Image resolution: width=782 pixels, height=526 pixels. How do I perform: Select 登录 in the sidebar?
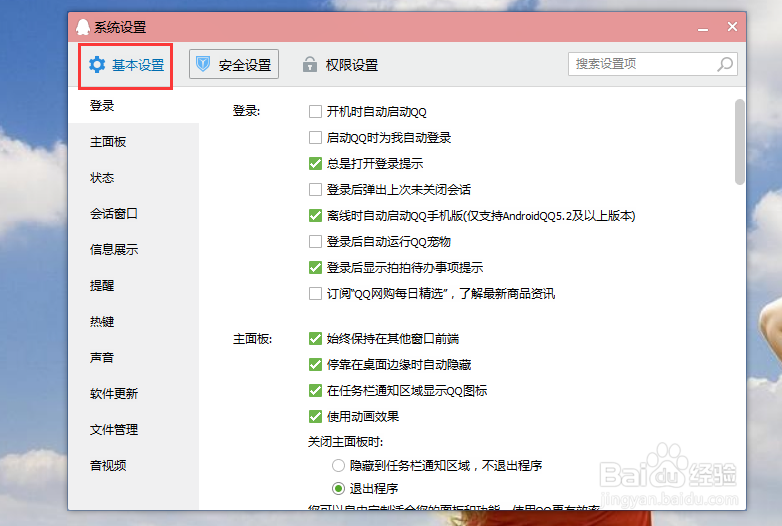(133, 106)
